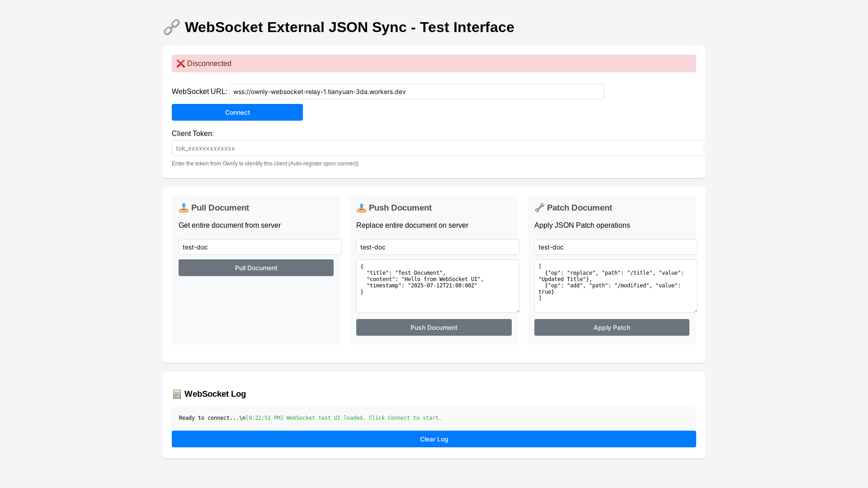The image size is (868, 488).
Task: Click the Apply Patch button
Action: [x=612, y=328]
